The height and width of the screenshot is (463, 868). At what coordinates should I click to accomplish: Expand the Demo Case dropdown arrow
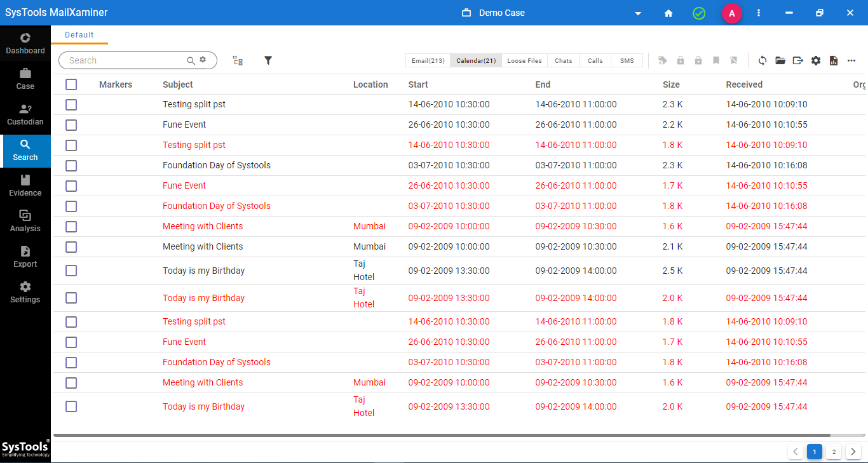click(x=638, y=13)
